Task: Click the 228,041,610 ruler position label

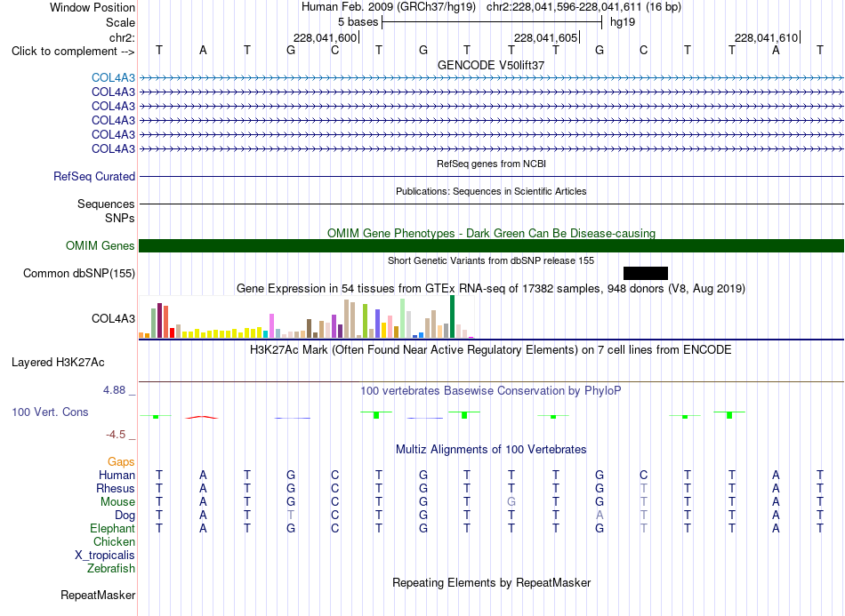Action: point(766,37)
